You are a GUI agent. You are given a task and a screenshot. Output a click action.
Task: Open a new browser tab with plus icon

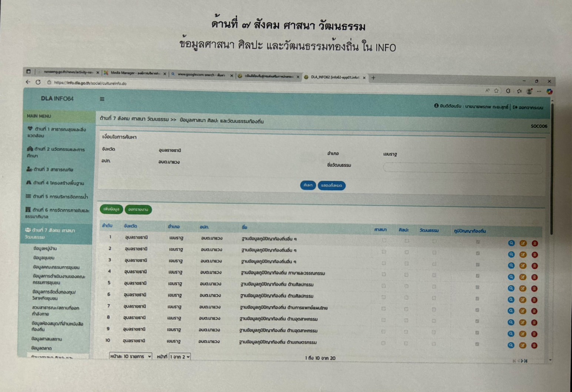coord(373,78)
